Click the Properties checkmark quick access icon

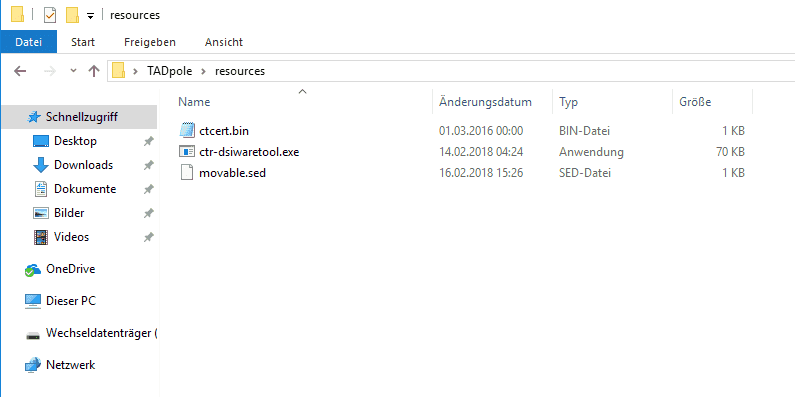(x=50, y=15)
